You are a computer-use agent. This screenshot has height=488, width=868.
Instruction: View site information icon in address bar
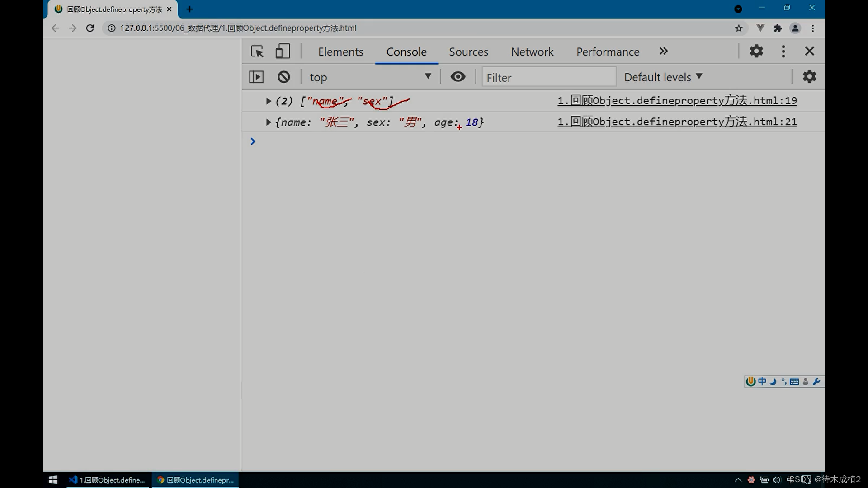pos(111,28)
